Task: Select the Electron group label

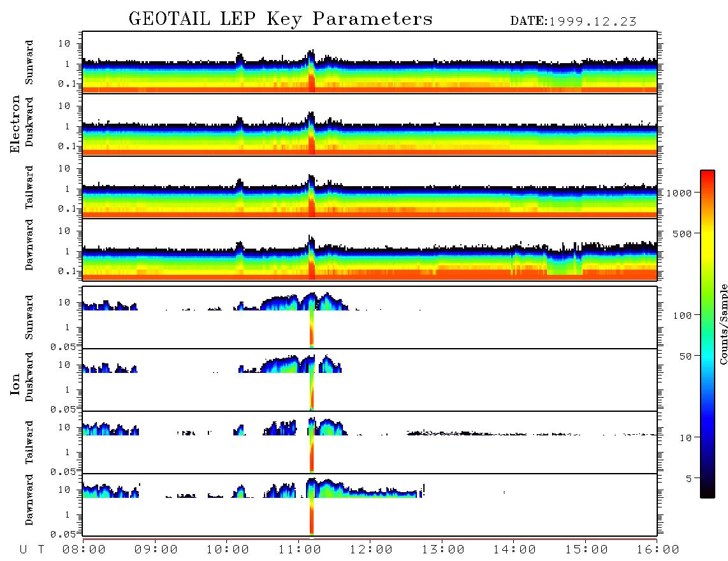Action: [15, 124]
